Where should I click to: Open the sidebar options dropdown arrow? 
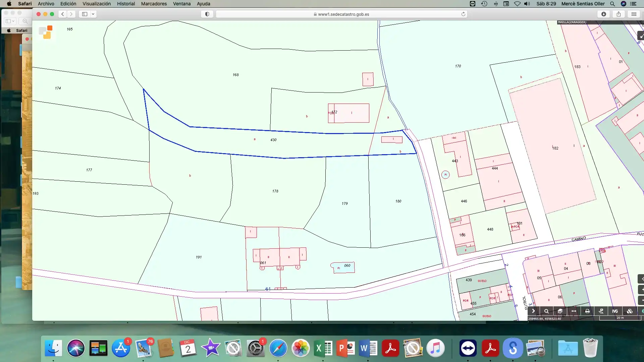click(93, 14)
